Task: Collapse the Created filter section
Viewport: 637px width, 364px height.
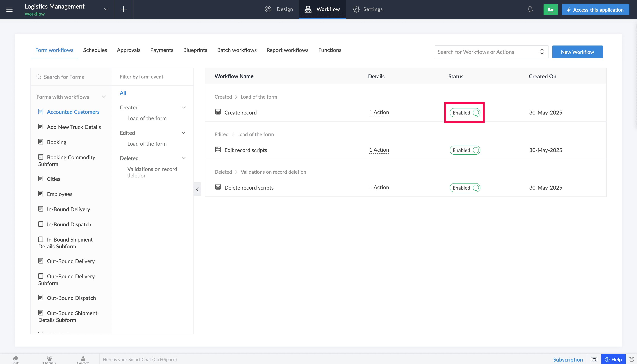Action: [x=184, y=107]
